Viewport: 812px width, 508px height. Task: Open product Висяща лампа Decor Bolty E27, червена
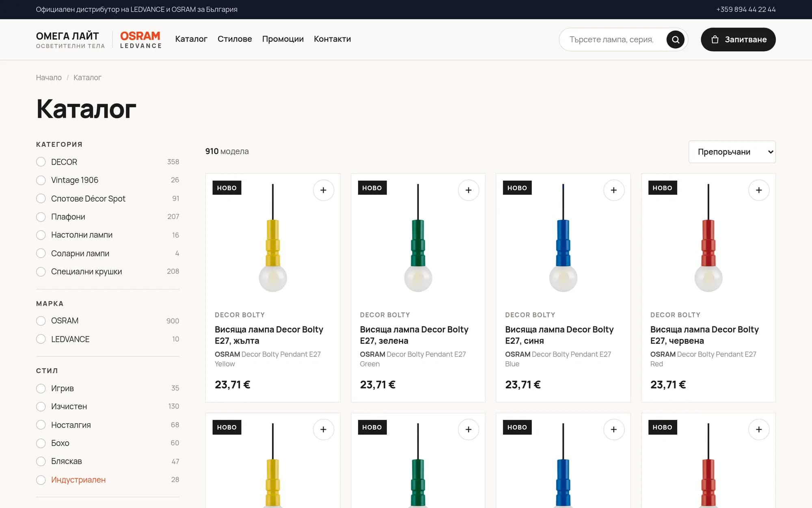704,335
